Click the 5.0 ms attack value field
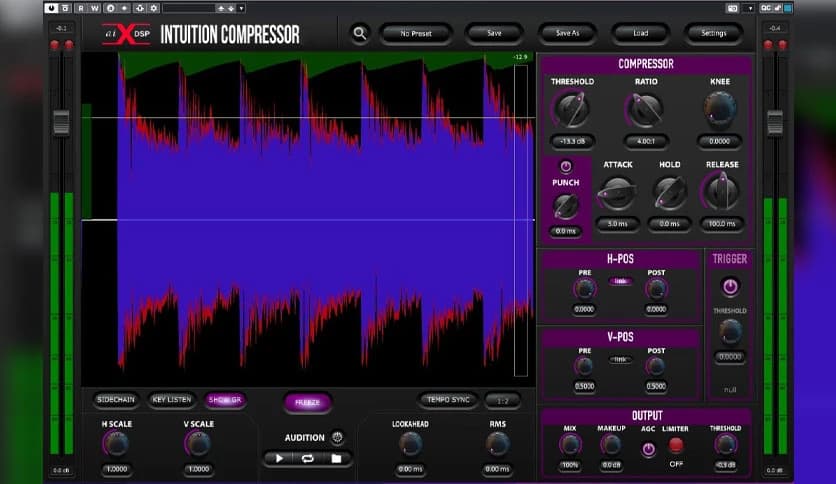This screenshot has width=836, height=484. click(617, 224)
